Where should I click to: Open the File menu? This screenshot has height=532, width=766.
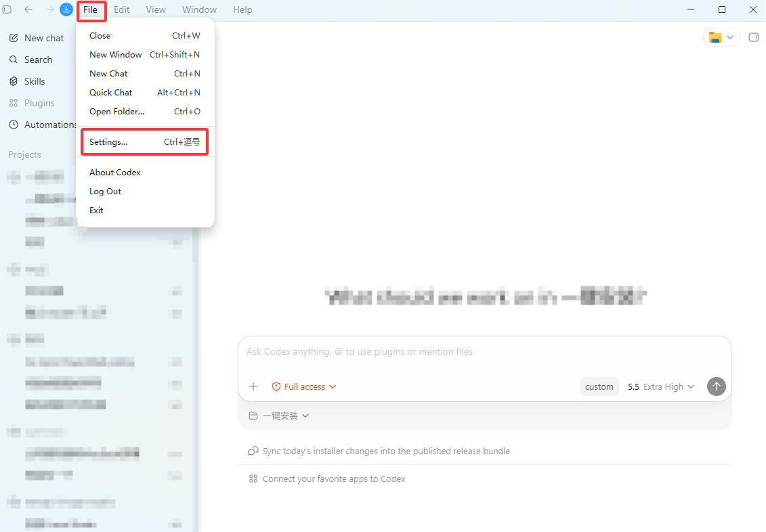point(90,9)
